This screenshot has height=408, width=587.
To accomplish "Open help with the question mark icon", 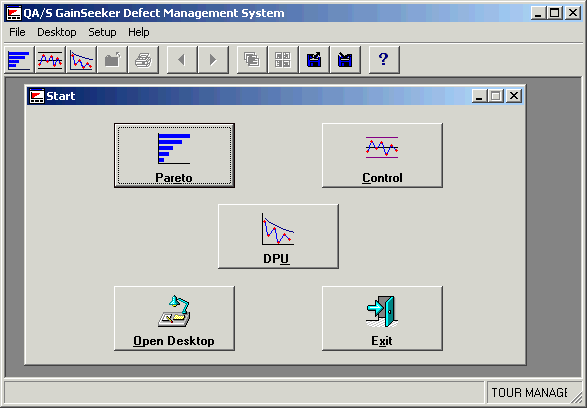I will (x=384, y=60).
